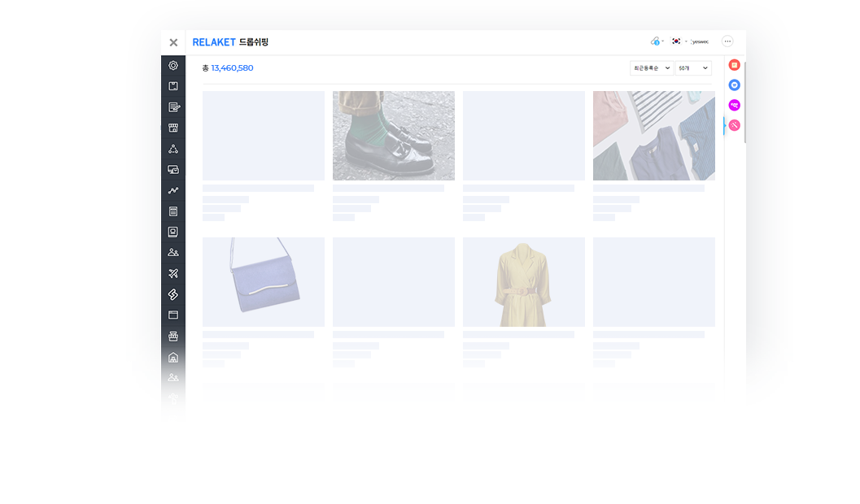This screenshot has width=860, height=504.
Task: Select the pink magic wand floating button
Action: pos(735,124)
